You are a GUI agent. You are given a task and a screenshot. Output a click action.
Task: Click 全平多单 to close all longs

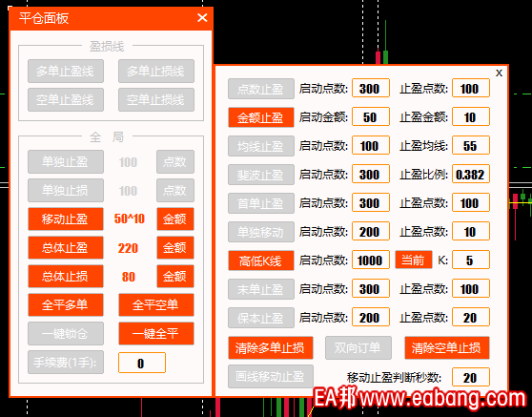tap(66, 305)
